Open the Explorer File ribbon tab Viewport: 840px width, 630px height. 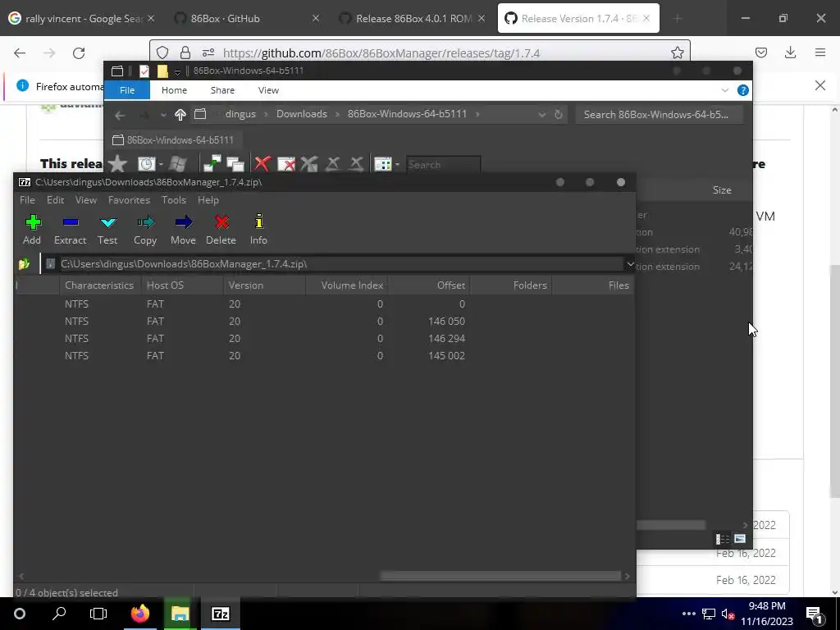click(x=127, y=90)
